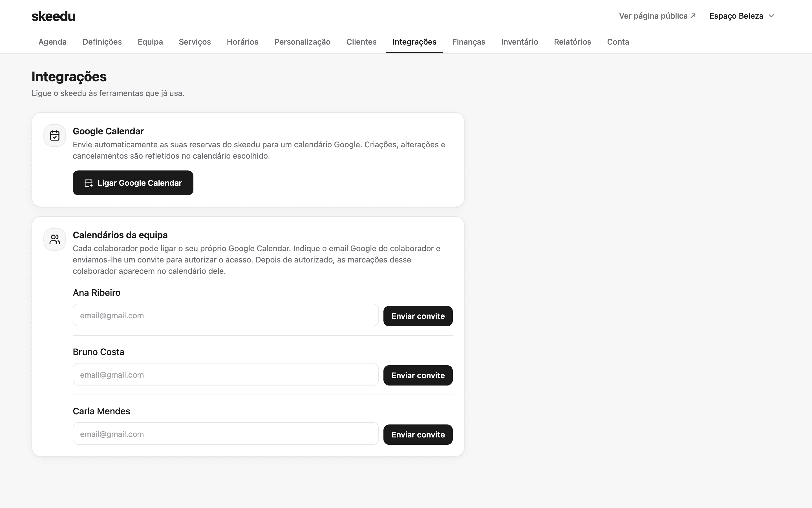Open the Clientes tab
Viewport: 812px width, 508px height.
(361, 42)
